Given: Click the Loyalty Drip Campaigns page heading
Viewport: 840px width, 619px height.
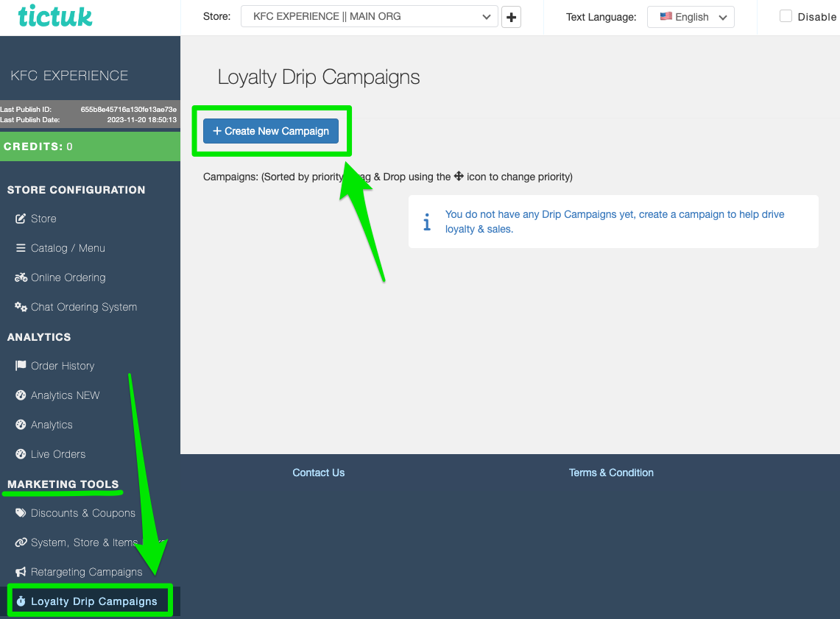Looking at the screenshot, I should tap(319, 77).
